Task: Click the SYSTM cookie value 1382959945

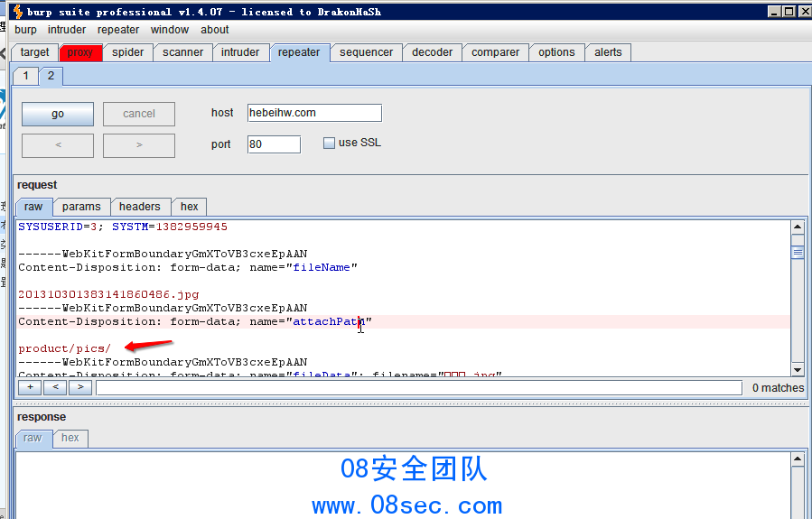Action: (x=191, y=227)
